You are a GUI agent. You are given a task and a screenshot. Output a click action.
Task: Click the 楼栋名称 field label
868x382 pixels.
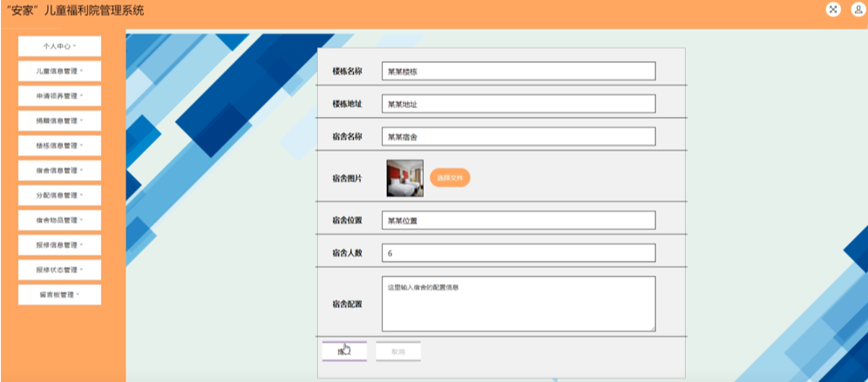[347, 72]
